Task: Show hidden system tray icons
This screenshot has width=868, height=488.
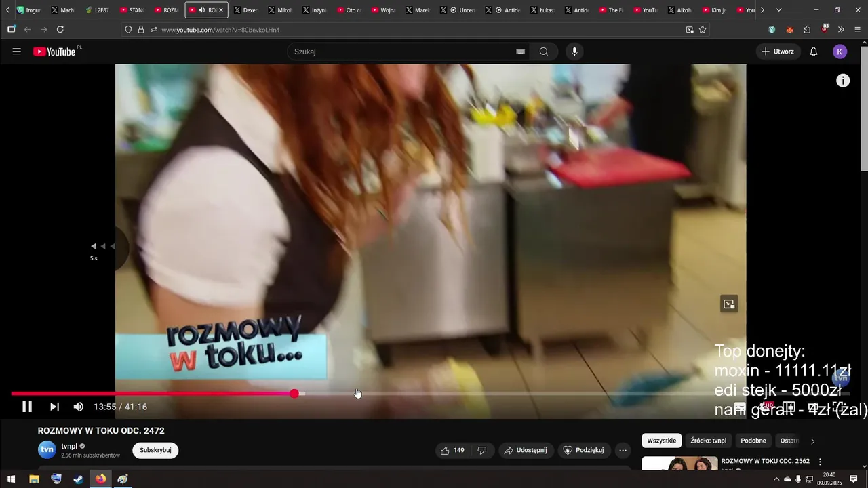Action: pyautogui.click(x=776, y=479)
